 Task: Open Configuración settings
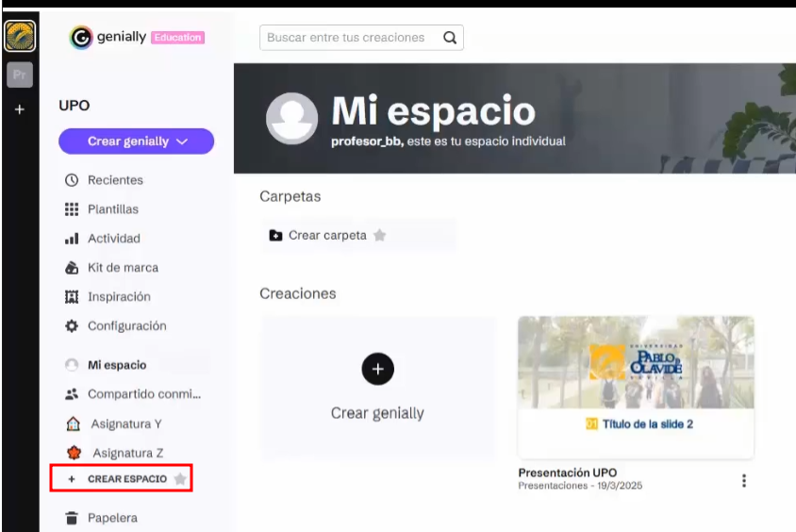(x=126, y=326)
